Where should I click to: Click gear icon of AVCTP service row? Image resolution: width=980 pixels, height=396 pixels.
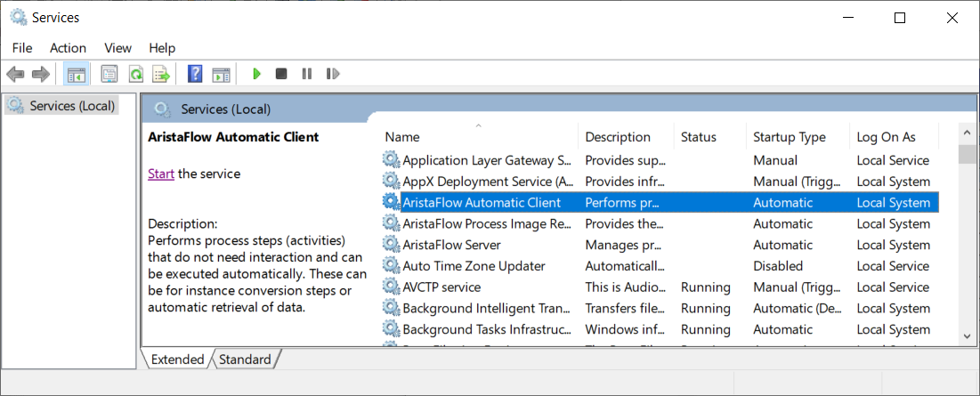pos(392,287)
